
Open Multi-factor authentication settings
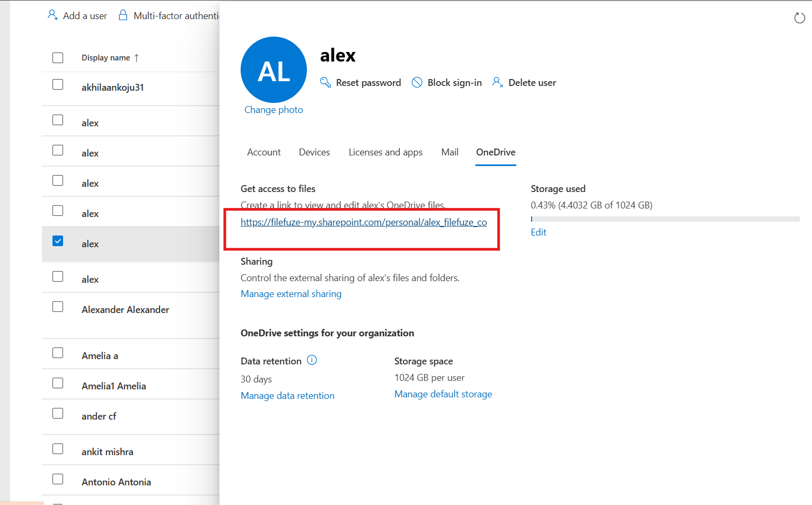pyautogui.click(x=123, y=15)
